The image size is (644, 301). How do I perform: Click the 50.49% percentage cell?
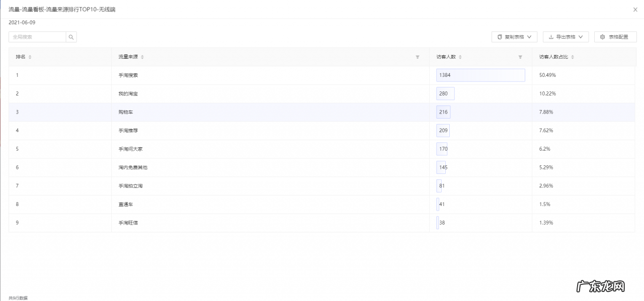(547, 75)
